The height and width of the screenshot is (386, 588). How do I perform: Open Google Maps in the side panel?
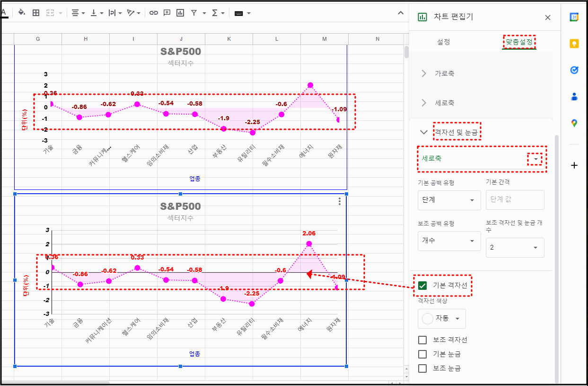pos(574,123)
